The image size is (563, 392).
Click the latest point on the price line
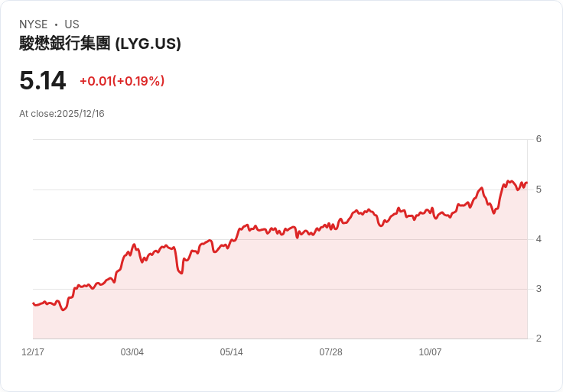[x=527, y=183]
